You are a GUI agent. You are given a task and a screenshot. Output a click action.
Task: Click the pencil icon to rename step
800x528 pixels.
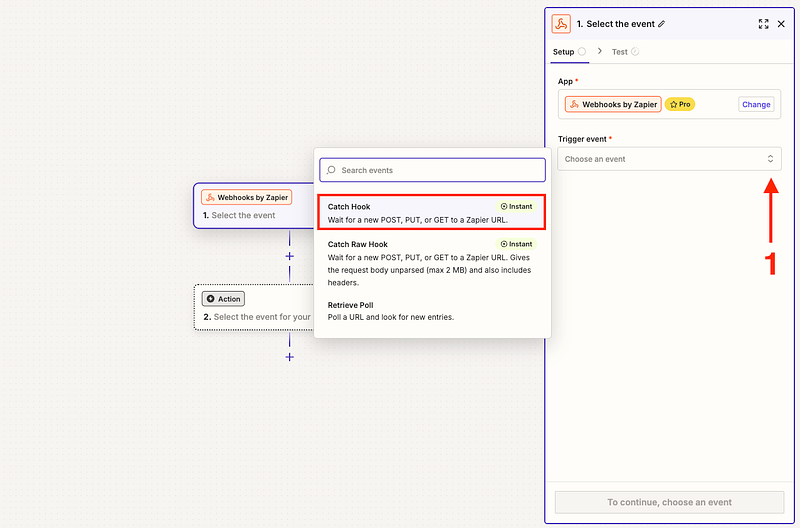click(x=661, y=24)
